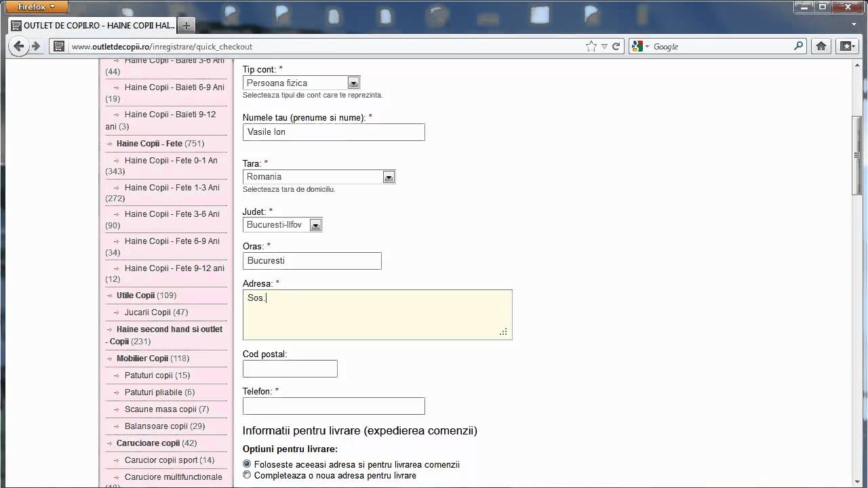Click the URL address field
868x488 pixels.
[327, 46]
